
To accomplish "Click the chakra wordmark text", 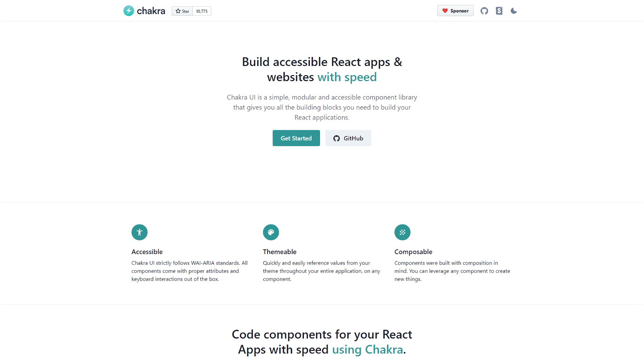I will 151,11.
